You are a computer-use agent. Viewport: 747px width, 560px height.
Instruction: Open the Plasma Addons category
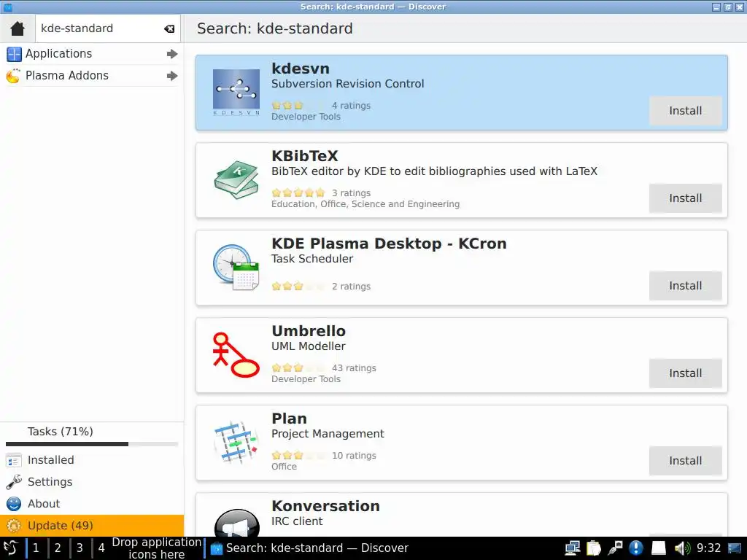92,76
